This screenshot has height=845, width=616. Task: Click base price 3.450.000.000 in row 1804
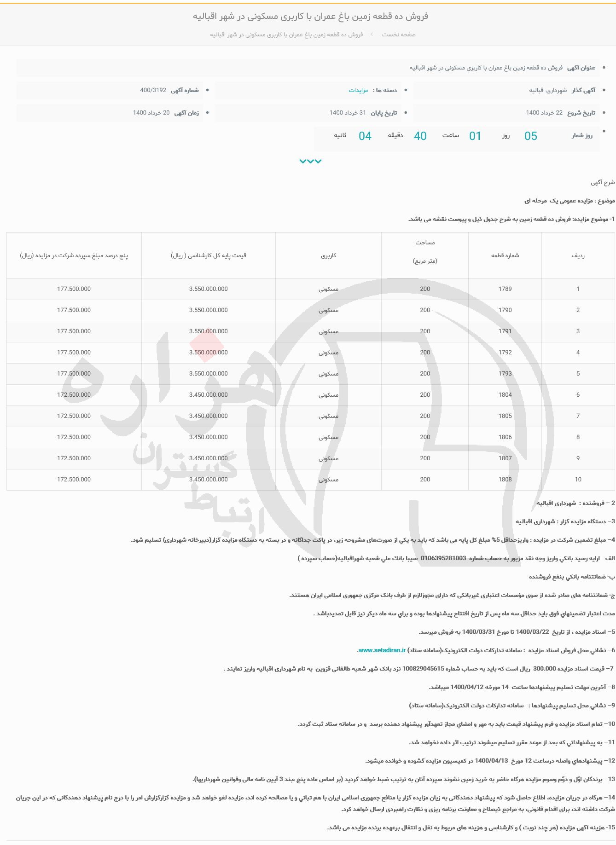209,395
